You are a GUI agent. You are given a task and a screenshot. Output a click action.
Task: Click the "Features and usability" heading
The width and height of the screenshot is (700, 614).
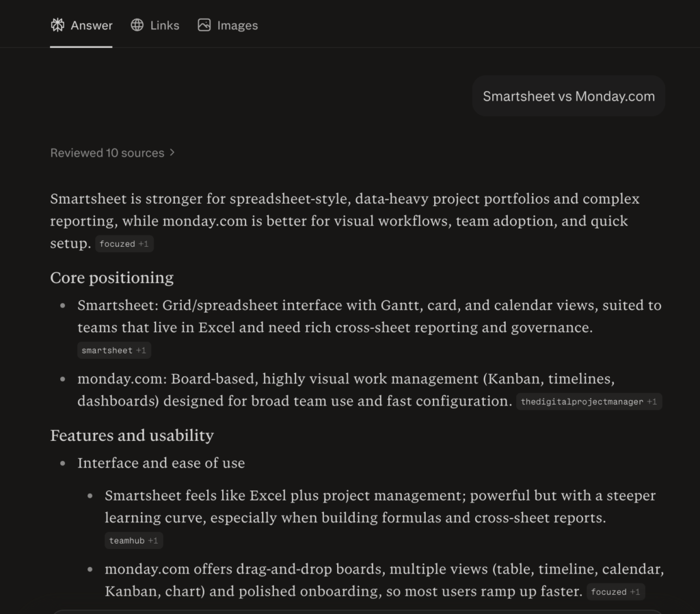tap(132, 436)
